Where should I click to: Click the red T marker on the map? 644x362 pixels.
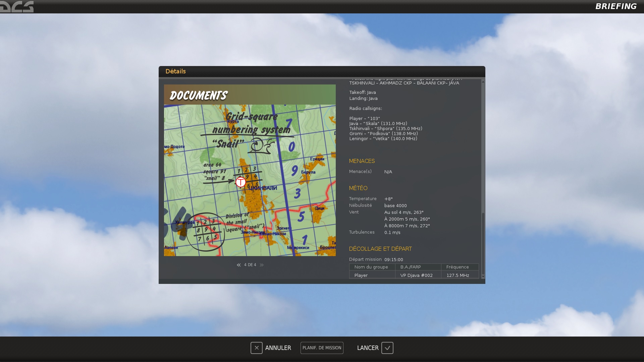[x=240, y=182]
